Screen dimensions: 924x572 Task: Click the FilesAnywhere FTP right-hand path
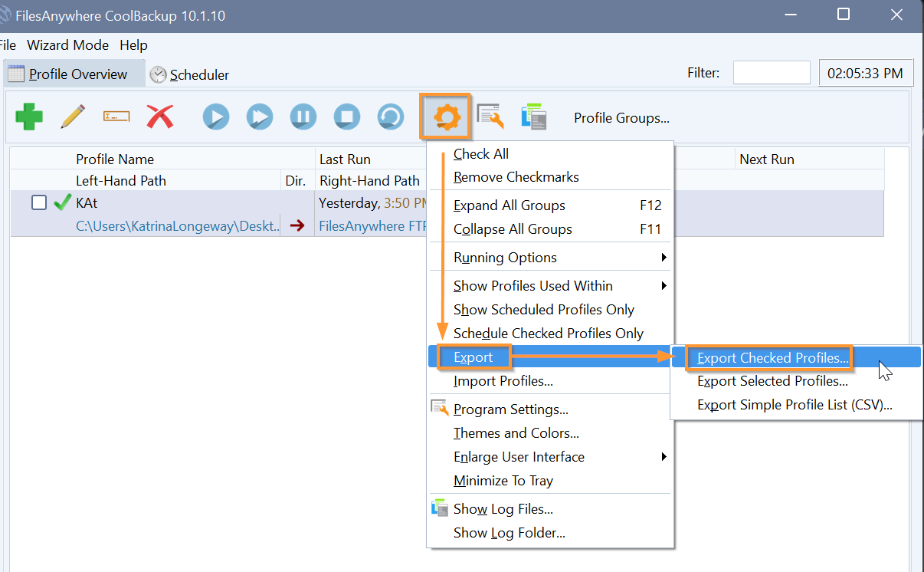(372, 226)
